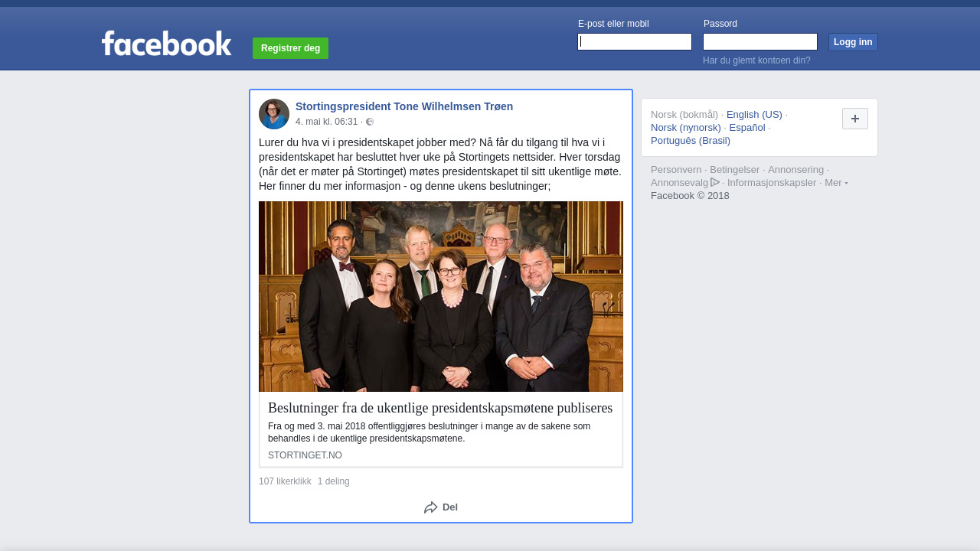
Task: Open the presidentskapet group photo
Action: point(441,296)
